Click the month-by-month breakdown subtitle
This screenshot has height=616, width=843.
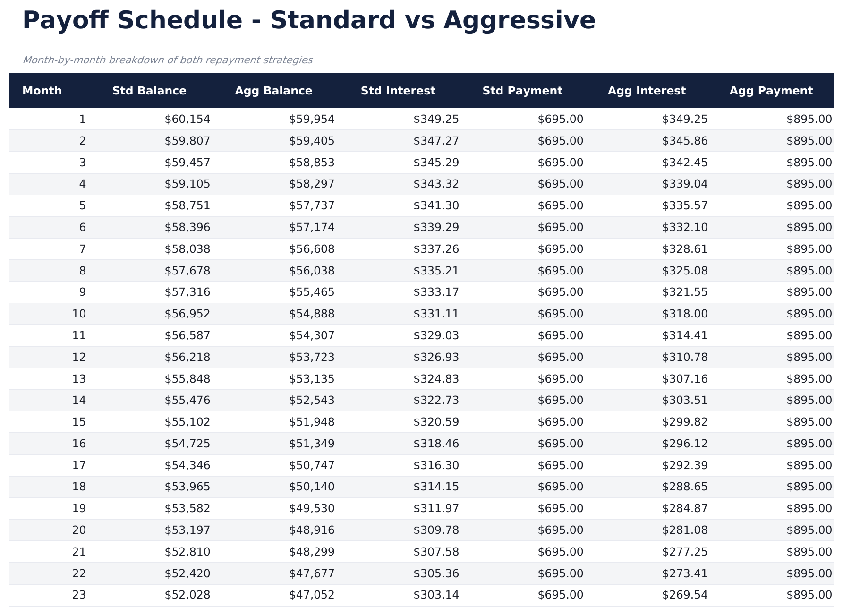(167, 60)
